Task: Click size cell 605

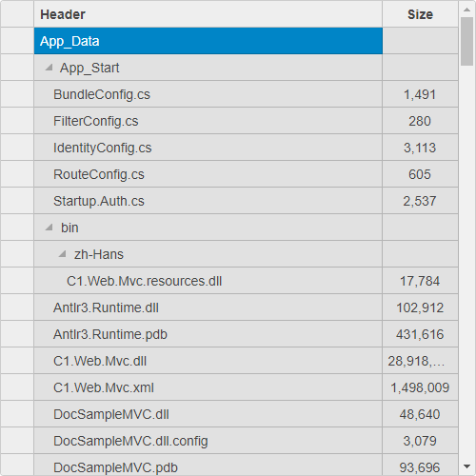Action: coord(420,174)
